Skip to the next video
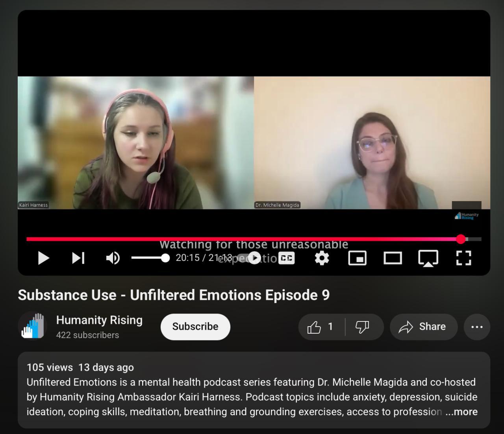The height and width of the screenshot is (434, 504). click(78, 258)
